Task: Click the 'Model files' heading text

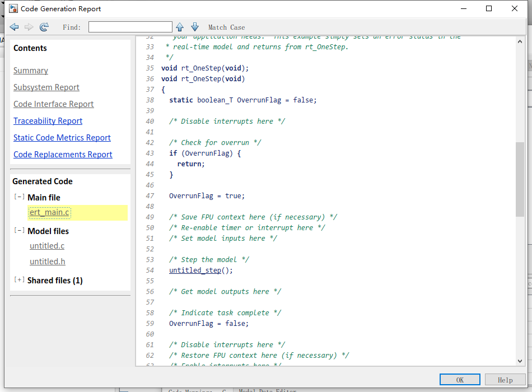Action: click(48, 231)
